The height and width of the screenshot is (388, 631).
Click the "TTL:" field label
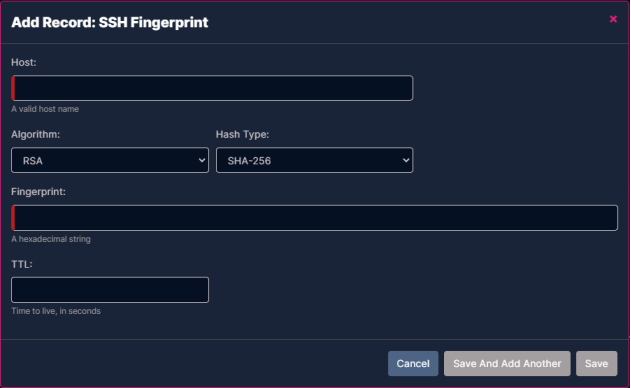22,264
